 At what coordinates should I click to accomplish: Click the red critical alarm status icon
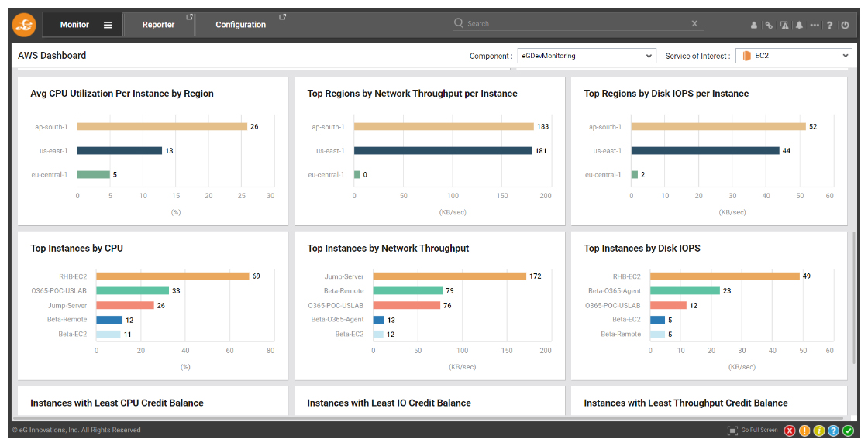(790, 431)
